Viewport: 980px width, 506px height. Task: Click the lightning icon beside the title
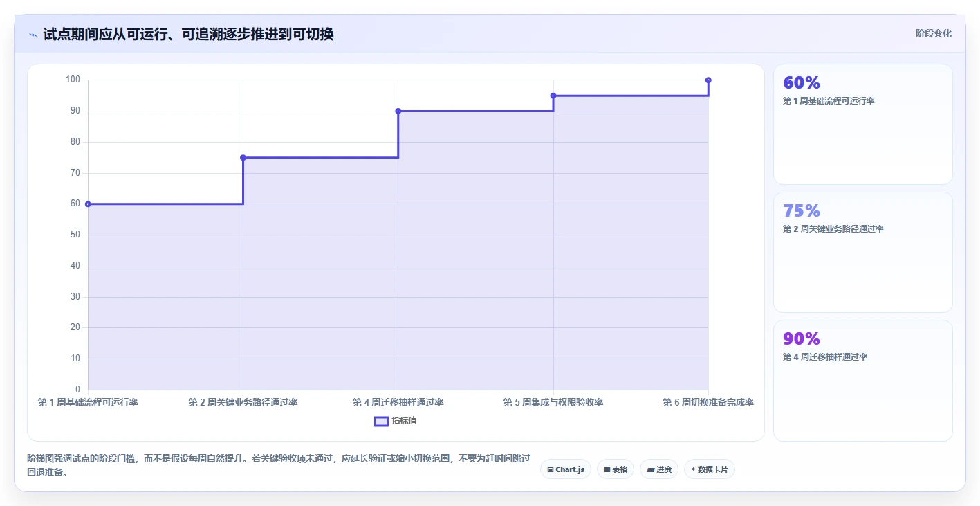33,35
